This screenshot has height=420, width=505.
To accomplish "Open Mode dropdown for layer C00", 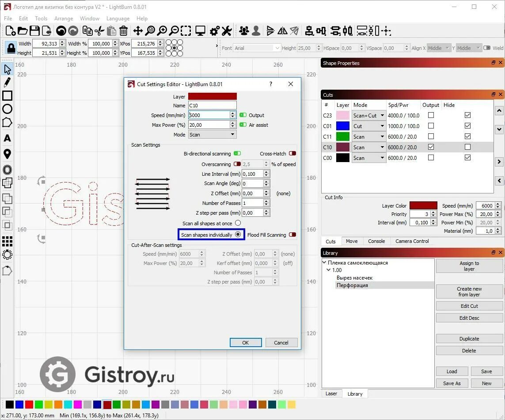I will [x=369, y=158].
